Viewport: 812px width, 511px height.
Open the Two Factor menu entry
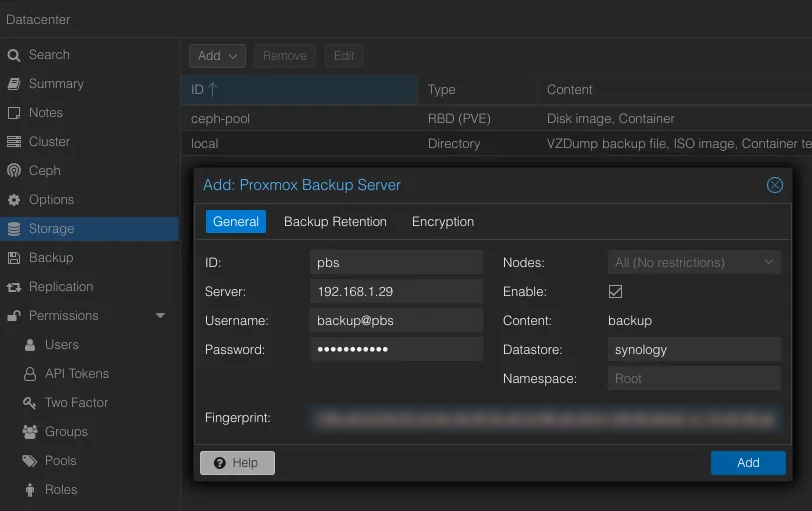point(90,403)
